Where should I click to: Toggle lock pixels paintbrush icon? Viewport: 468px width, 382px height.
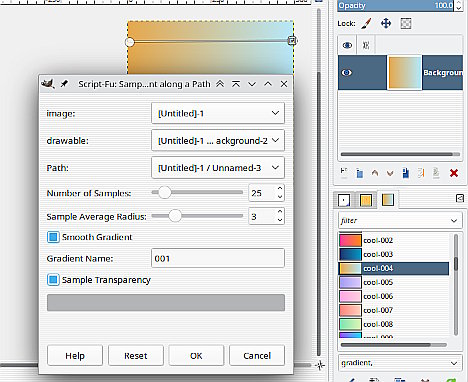[x=366, y=24]
